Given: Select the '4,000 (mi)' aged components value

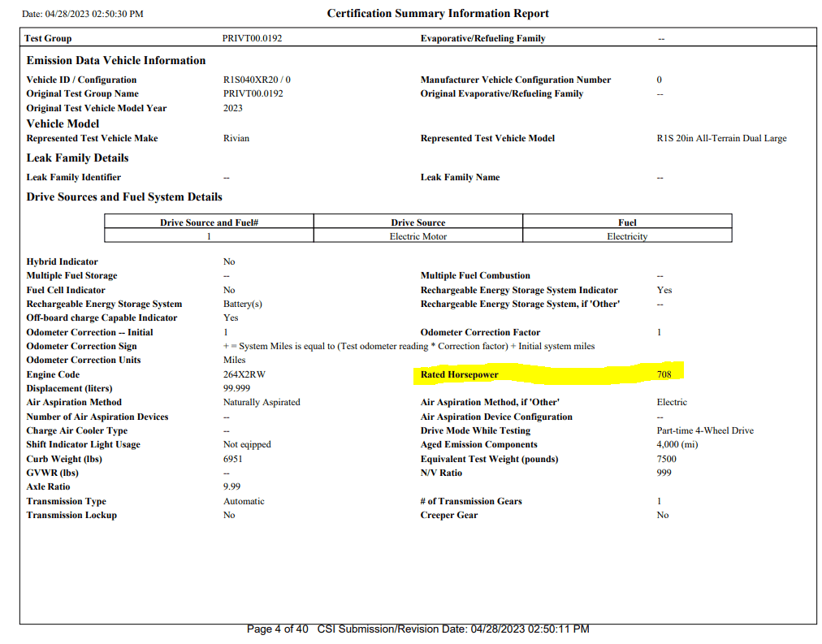Looking at the screenshot, I should (x=677, y=444).
